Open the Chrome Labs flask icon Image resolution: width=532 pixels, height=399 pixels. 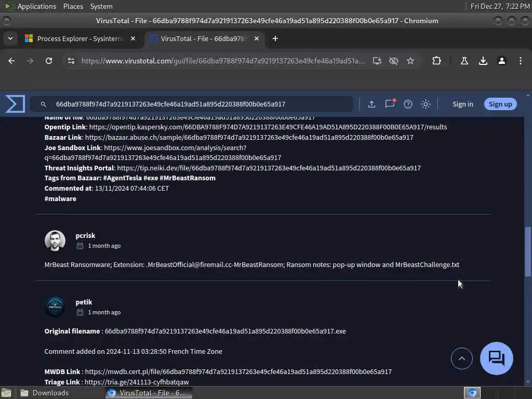click(x=464, y=61)
